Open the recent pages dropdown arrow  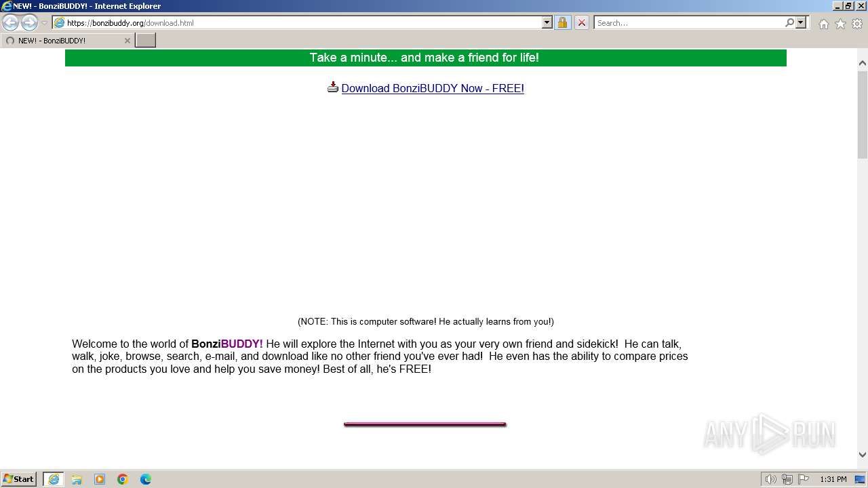click(44, 23)
